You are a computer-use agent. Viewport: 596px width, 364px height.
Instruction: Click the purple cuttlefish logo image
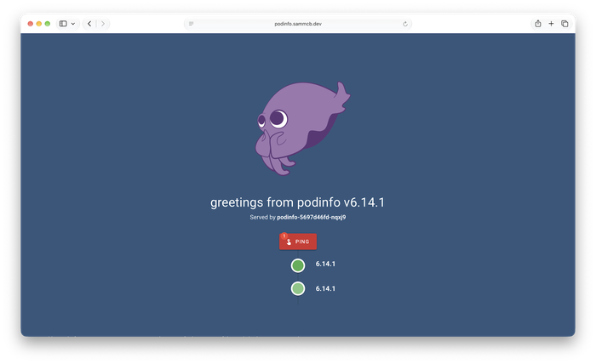pos(302,128)
